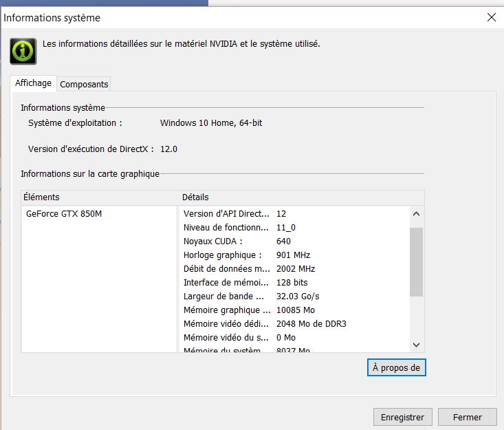The height and width of the screenshot is (430, 504).
Task: Select the Largeur de bande row
Action: click(x=294, y=297)
